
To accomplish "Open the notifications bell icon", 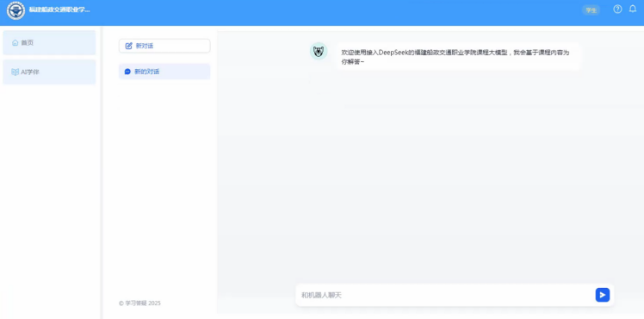I will point(633,9).
